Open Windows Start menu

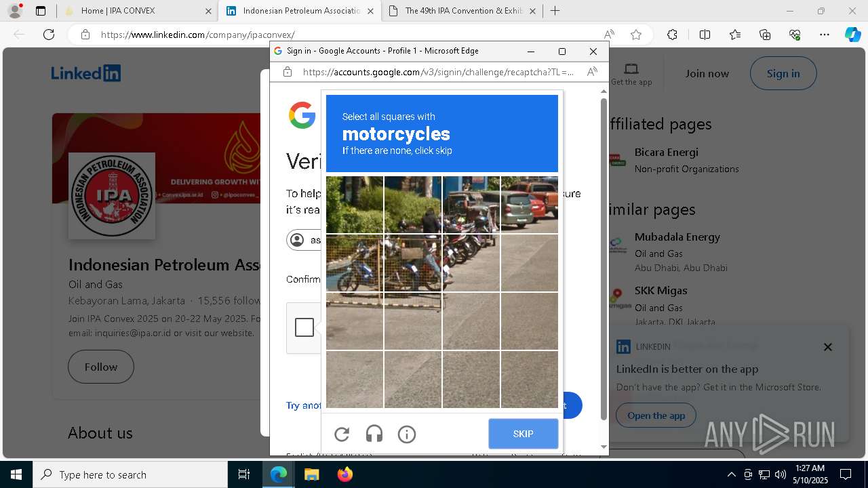(x=16, y=474)
